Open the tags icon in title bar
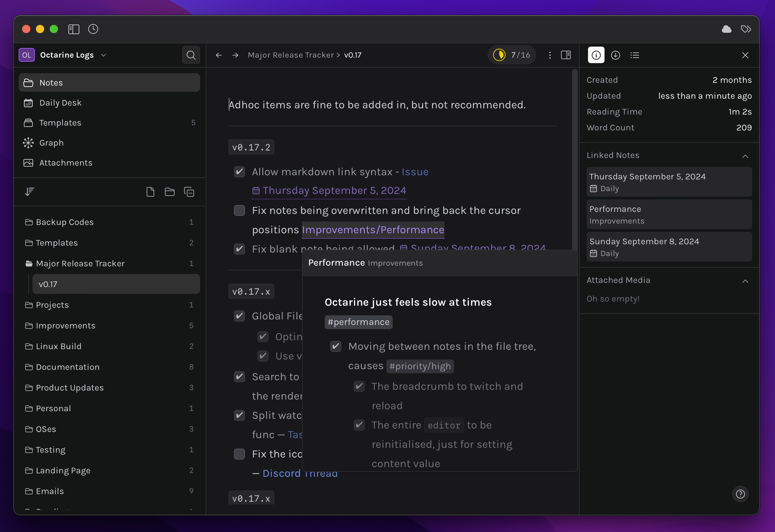Image resolution: width=775 pixels, height=532 pixels. [x=746, y=29]
